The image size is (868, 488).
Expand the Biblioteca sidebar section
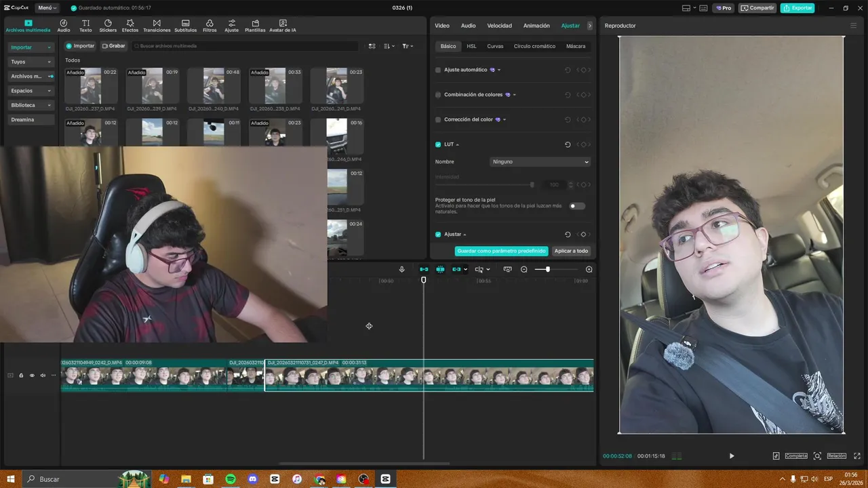click(31, 105)
